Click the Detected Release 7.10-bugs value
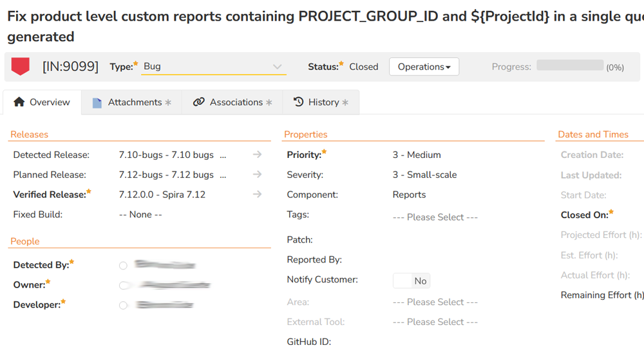The image size is (644, 354). 166,155
